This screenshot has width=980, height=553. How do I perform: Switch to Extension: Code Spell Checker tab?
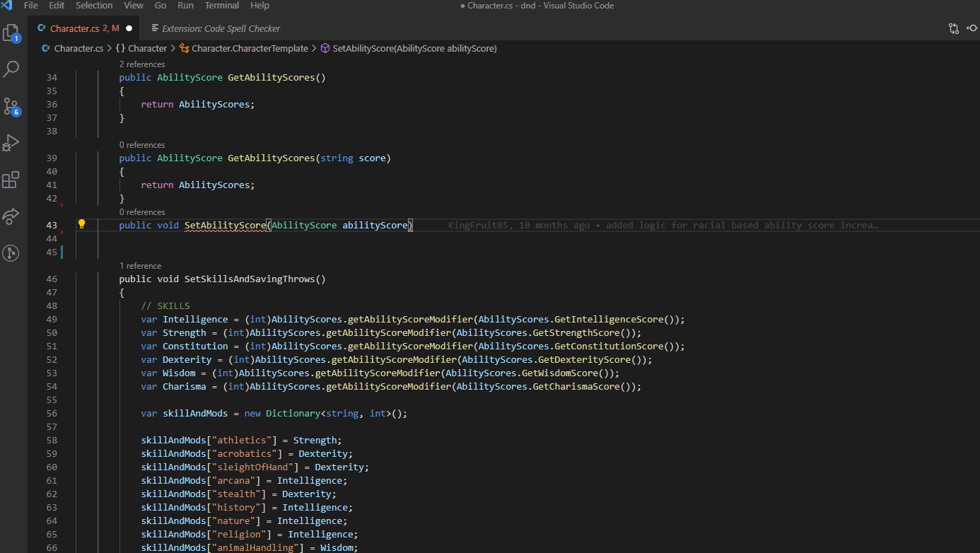coord(216,28)
